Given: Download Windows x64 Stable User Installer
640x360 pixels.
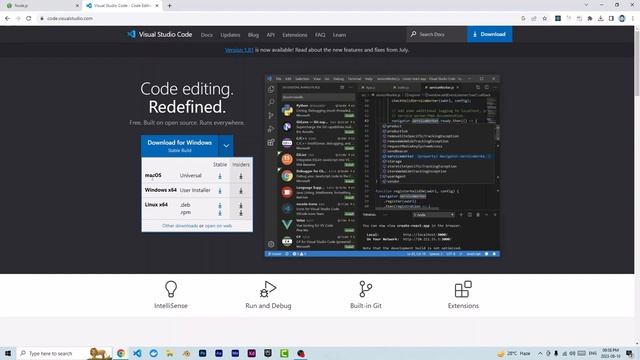Looking at the screenshot, I should [x=220, y=191].
